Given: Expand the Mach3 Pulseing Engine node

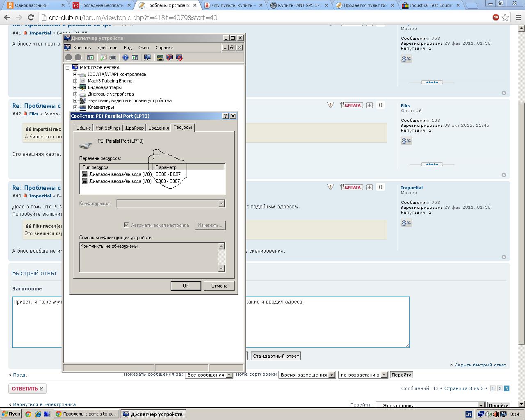Looking at the screenshot, I should tap(75, 81).
